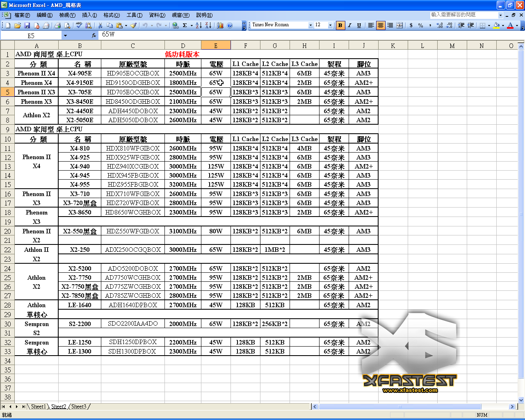Click the Merge and Center icon

point(399,25)
